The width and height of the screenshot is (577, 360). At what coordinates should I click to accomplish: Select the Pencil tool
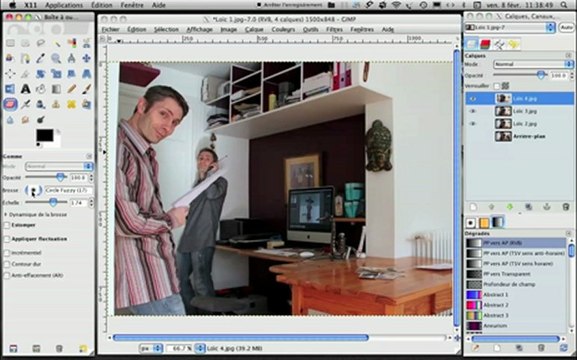coord(71,89)
